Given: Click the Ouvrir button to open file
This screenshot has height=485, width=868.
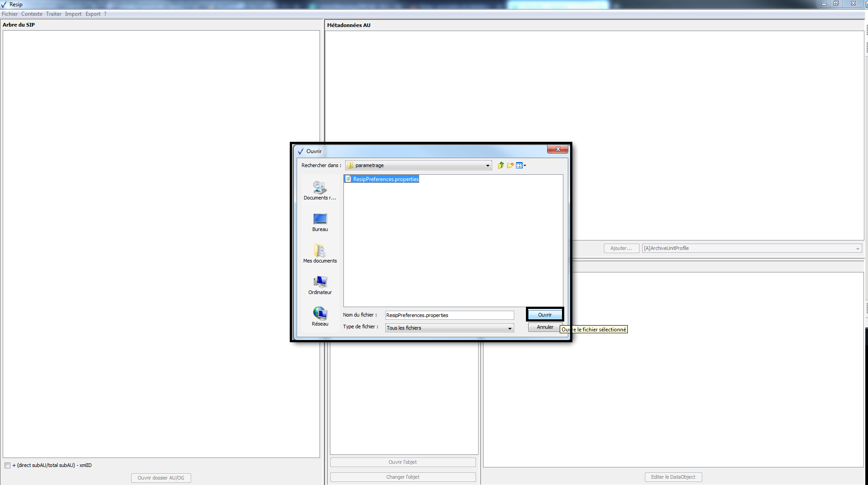Looking at the screenshot, I should point(544,315).
